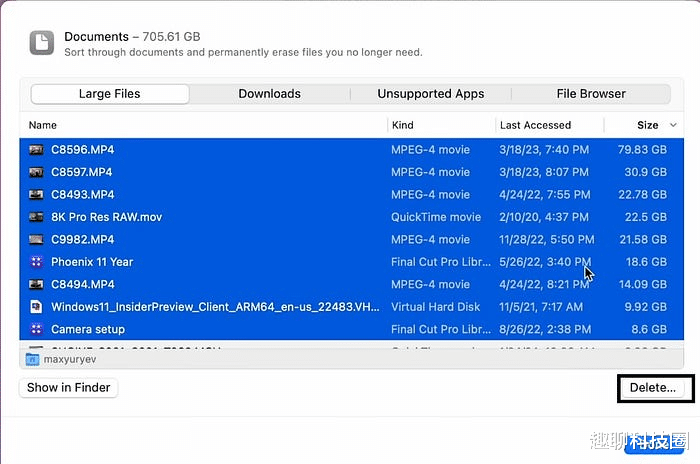The image size is (700, 464).
Task: Sort by Last Accessed column
Action: click(535, 125)
